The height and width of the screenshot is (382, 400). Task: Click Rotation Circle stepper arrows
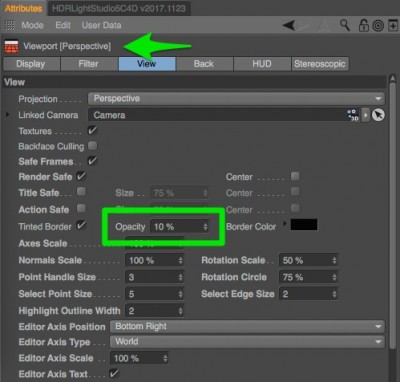pyautogui.click(x=334, y=277)
